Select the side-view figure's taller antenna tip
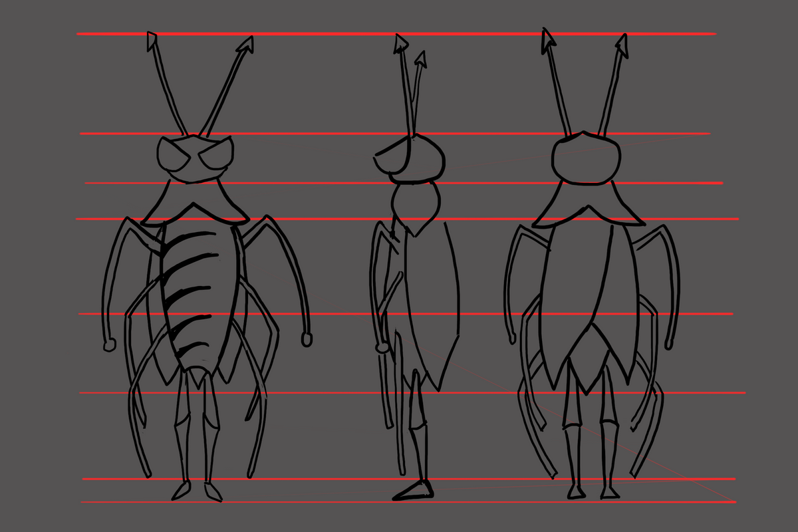The image size is (798, 532). (401, 43)
